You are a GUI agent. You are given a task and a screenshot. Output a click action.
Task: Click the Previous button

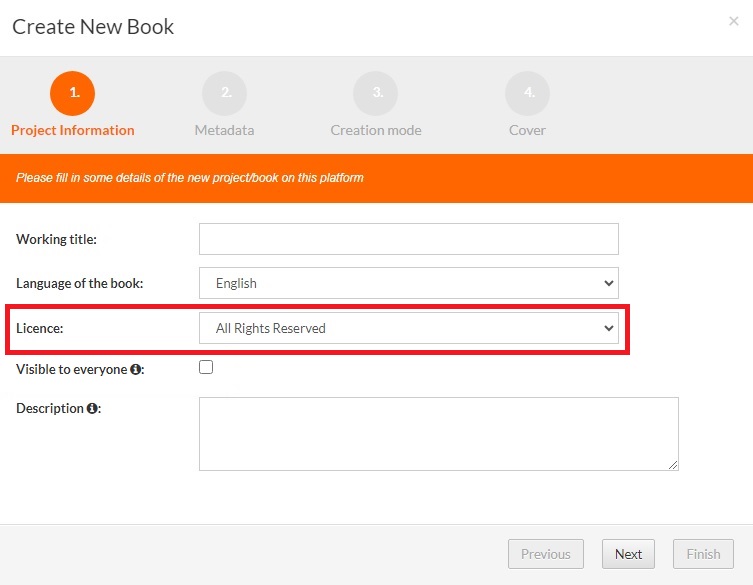(x=545, y=554)
